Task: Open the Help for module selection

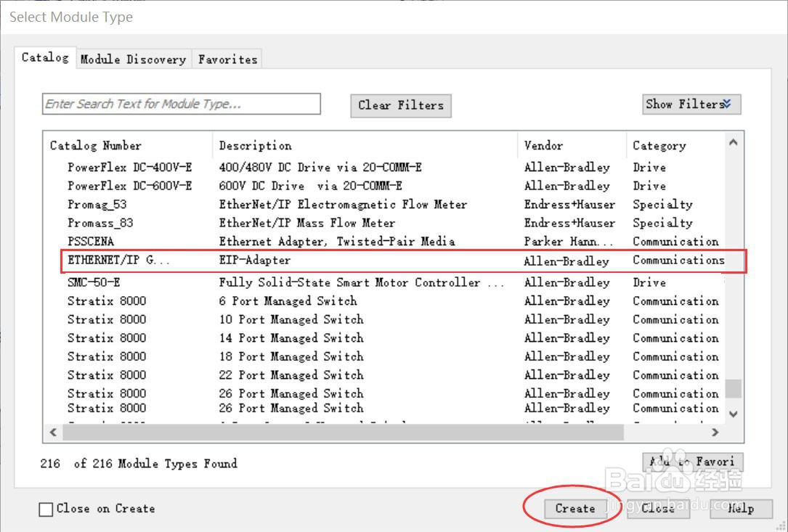Action: pyautogui.click(x=741, y=509)
